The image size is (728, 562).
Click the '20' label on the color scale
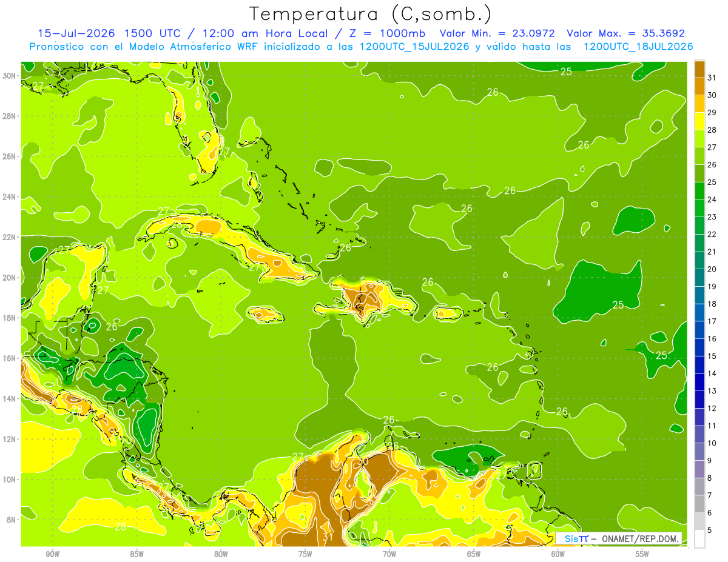(x=712, y=269)
